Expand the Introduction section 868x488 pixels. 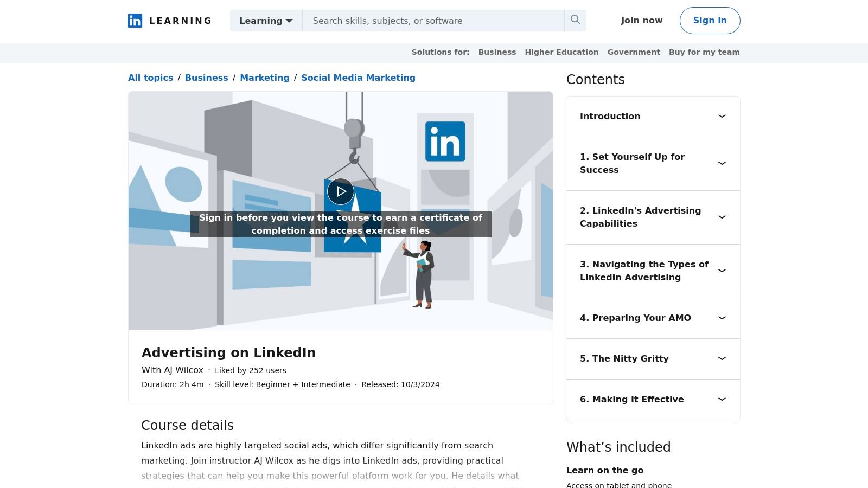click(653, 116)
